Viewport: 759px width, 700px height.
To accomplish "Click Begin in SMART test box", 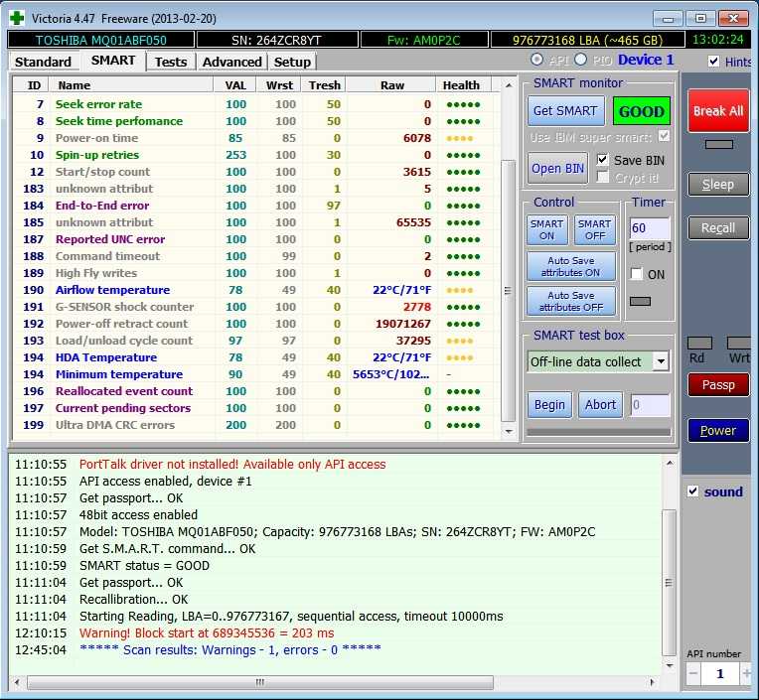I will pos(549,405).
